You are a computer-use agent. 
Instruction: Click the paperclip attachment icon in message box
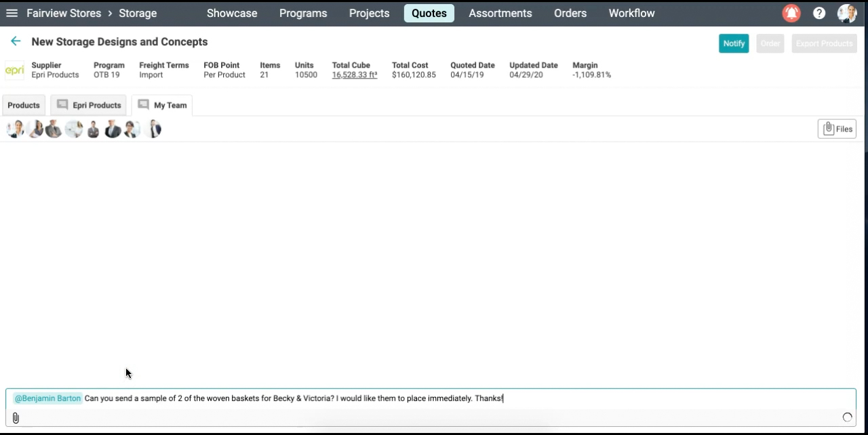16,418
